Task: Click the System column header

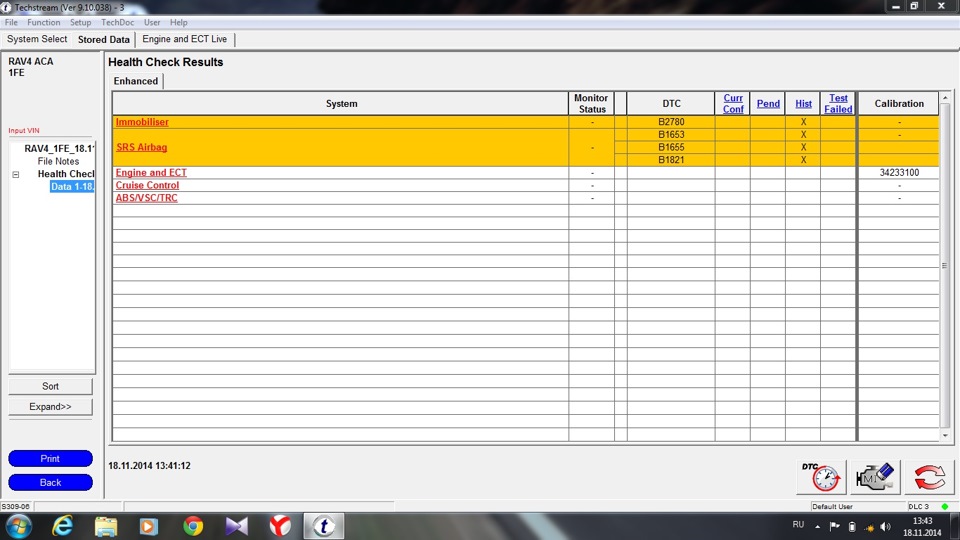Action: pyautogui.click(x=341, y=103)
